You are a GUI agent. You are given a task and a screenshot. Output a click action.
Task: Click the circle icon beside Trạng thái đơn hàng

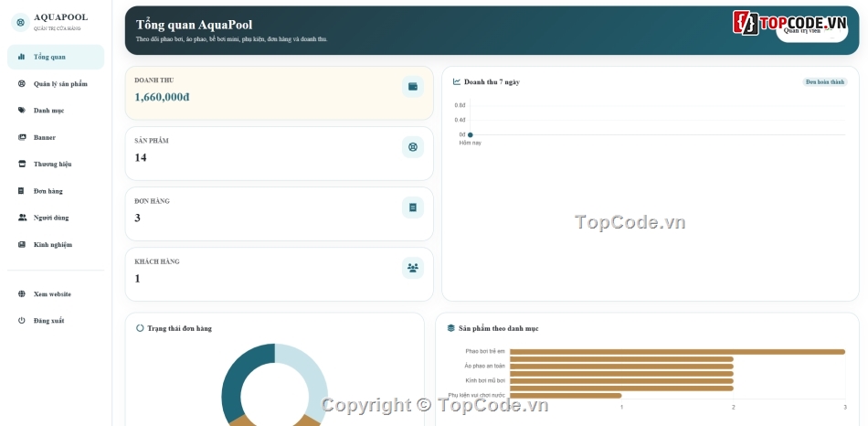click(x=140, y=328)
